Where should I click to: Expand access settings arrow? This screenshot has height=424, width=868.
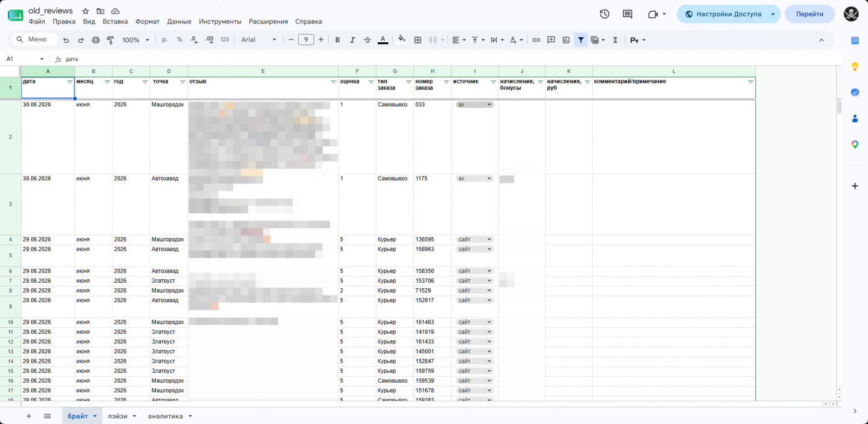pos(773,14)
